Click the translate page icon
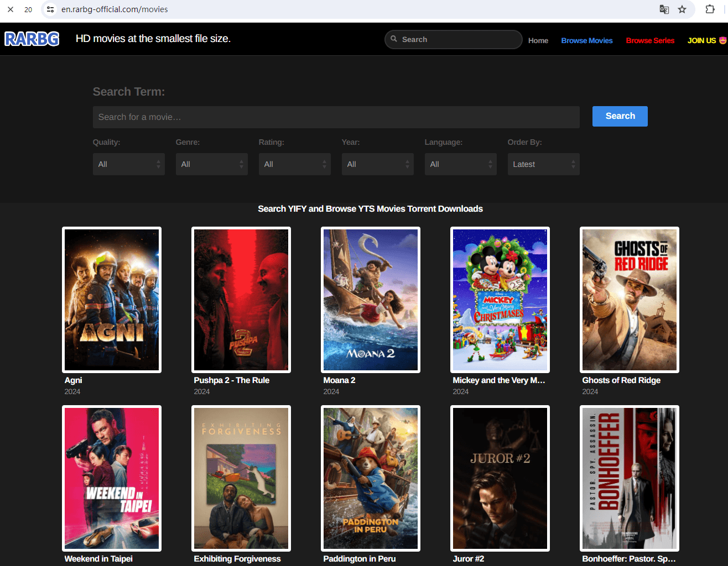 click(x=664, y=9)
